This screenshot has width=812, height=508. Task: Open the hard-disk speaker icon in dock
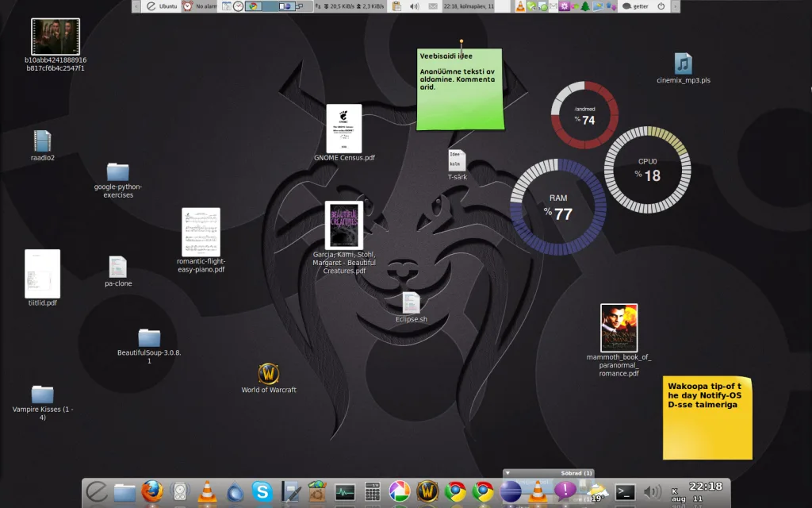pyautogui.click(x=180, y=491)
